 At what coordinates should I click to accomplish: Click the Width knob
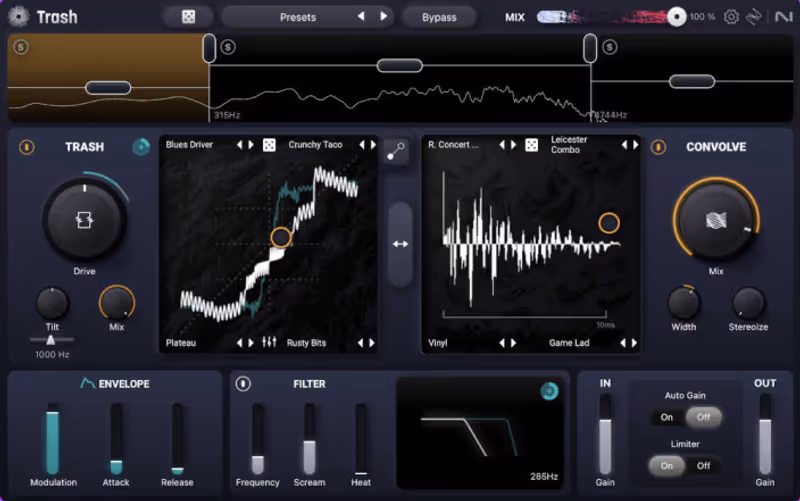(684, 303)
